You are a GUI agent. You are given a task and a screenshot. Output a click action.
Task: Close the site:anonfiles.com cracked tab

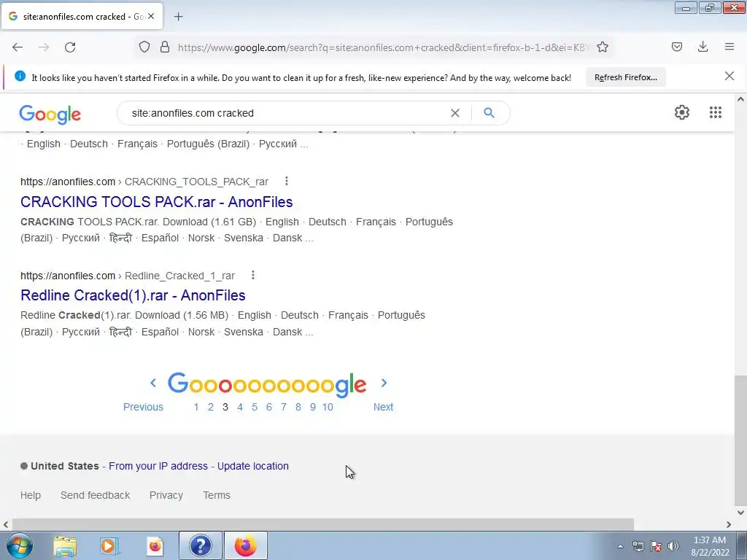point(151,16)
